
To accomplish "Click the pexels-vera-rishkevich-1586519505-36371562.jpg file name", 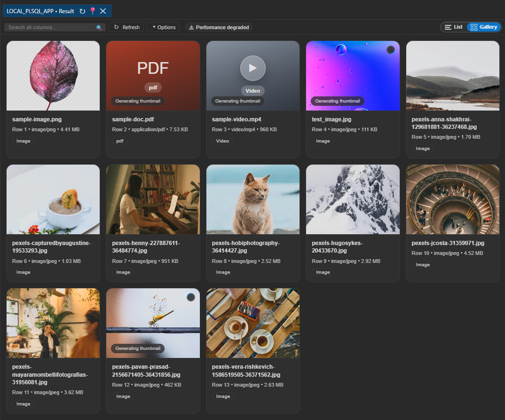I will tap(246, 371).
